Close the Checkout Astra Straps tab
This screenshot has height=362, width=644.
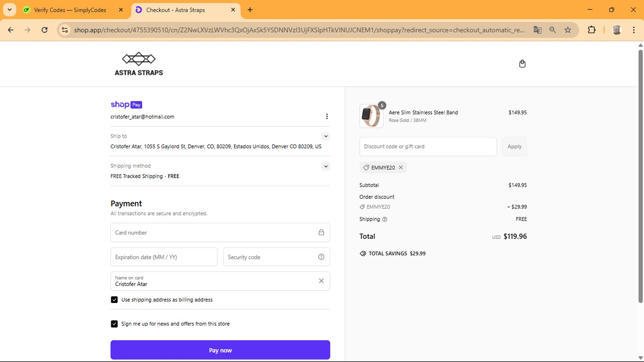(x=233, y=10)
